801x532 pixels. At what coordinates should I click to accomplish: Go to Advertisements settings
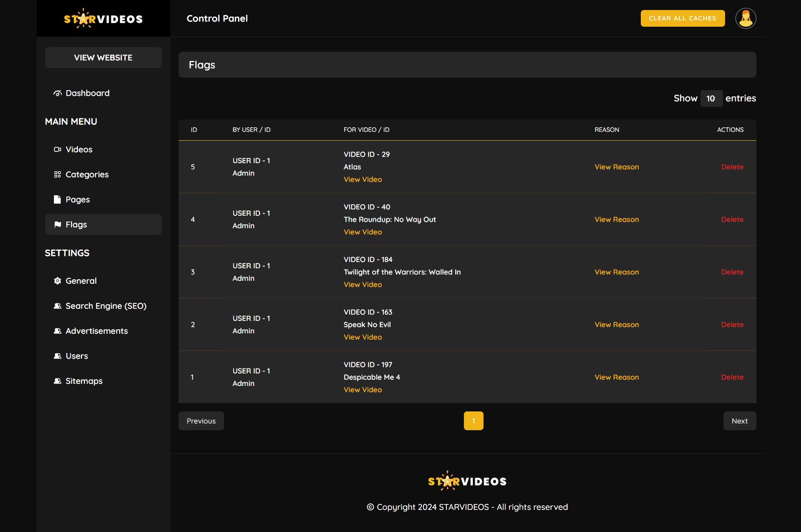(x=96, y=331)
